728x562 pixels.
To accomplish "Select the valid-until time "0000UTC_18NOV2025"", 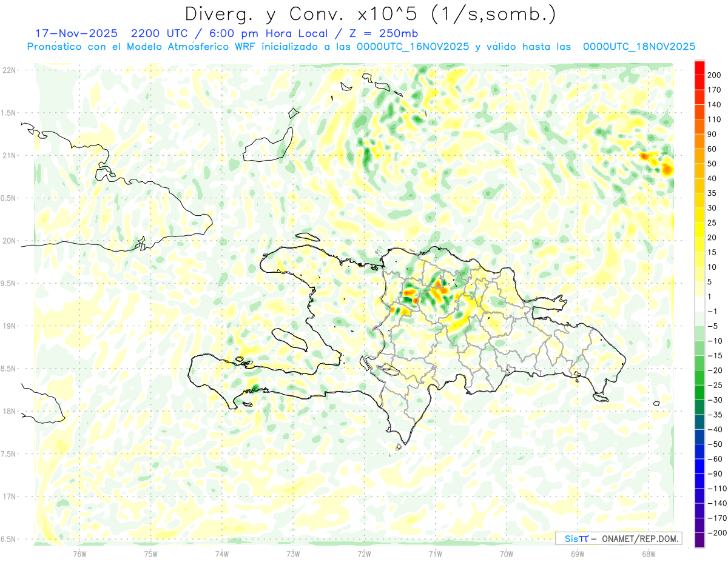I will point(639,47).
